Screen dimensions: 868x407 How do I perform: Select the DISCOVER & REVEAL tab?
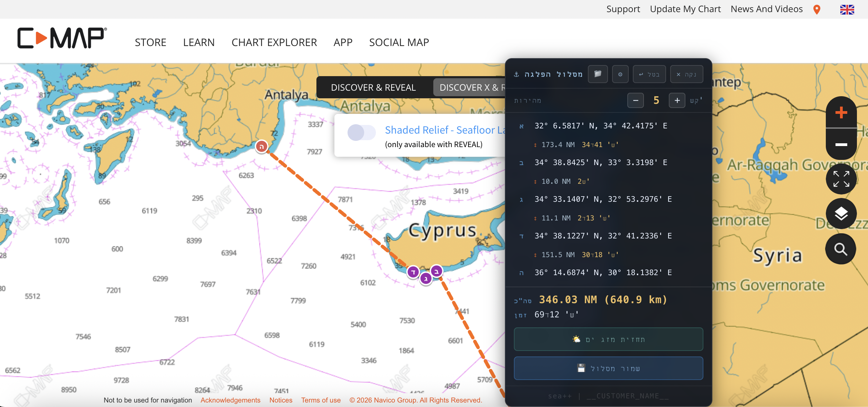373,88
